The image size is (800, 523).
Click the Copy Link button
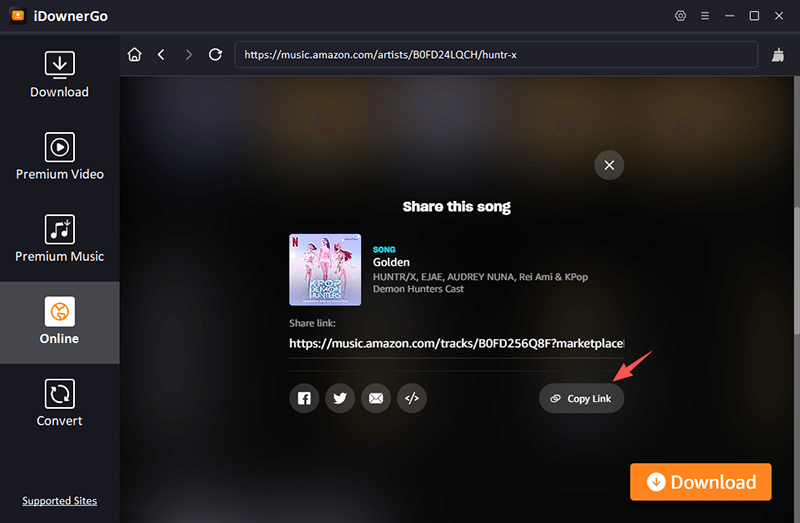coord(581,399)
